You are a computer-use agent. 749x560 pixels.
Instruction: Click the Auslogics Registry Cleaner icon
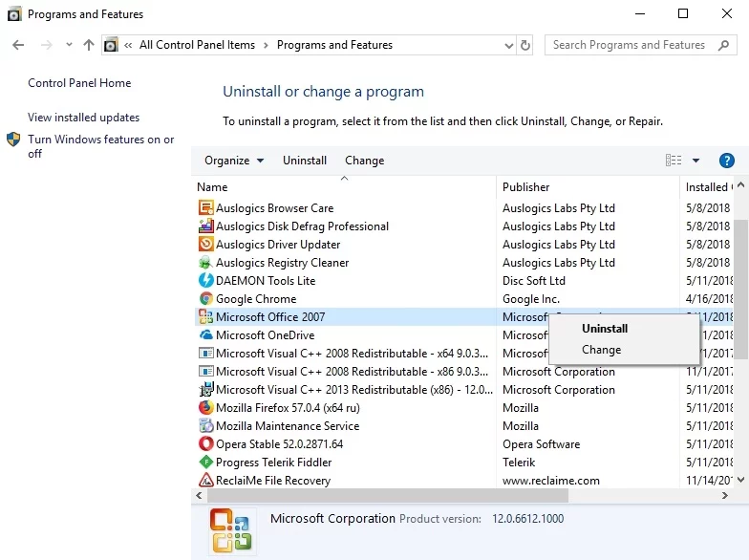pyautogui.click(x=205, y=263)
